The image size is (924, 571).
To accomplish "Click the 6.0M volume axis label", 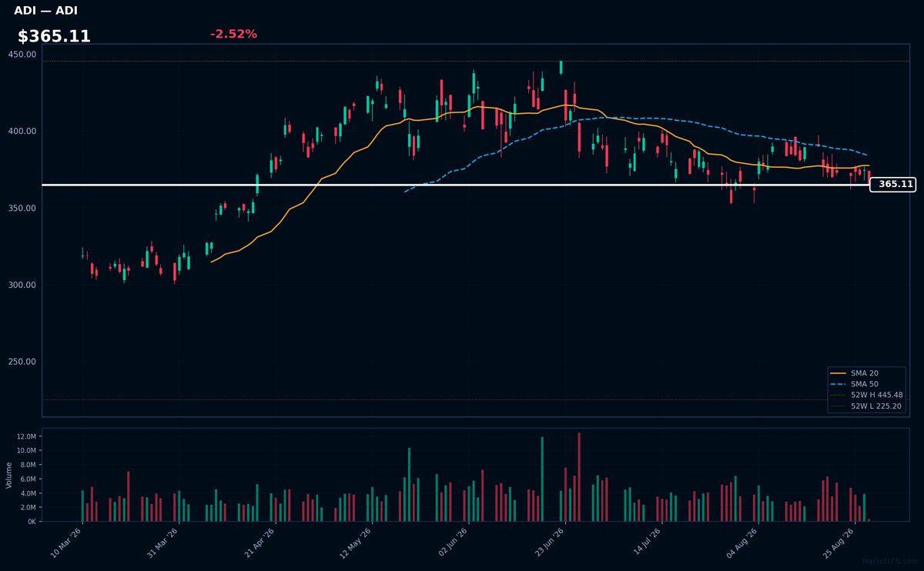I will (28, 479).
